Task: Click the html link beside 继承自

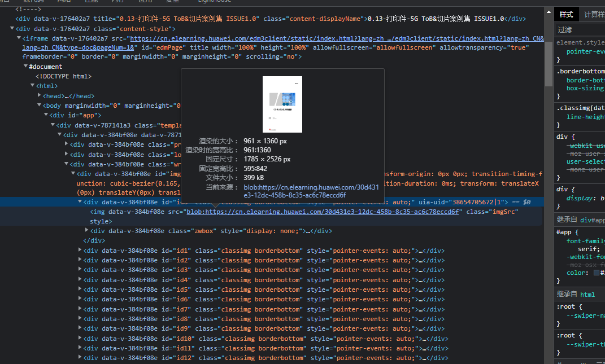Action: [587, 294]
